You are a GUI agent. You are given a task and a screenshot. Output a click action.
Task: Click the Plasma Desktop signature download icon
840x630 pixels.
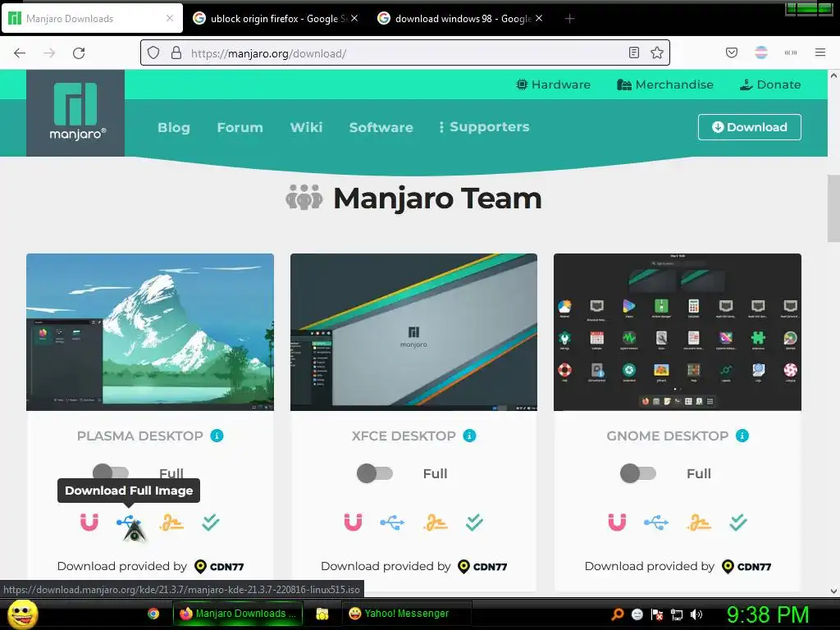pos(171,522)
